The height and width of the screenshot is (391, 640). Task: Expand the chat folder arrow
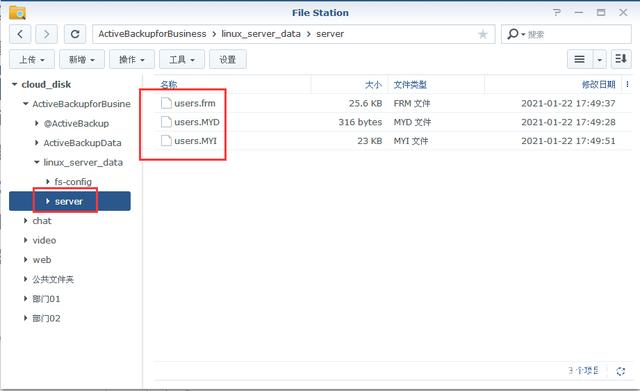26,221
